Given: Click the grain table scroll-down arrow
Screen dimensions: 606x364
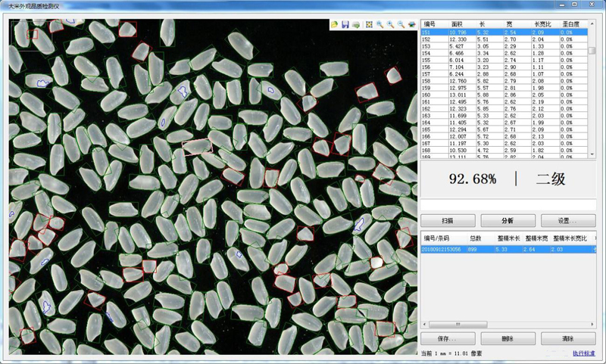Looking at the screenshot, I should coord(592,154).
